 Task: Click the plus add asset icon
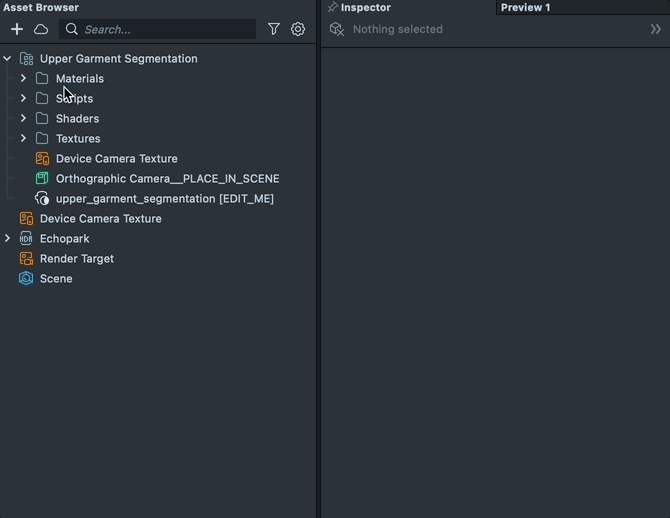17,30
